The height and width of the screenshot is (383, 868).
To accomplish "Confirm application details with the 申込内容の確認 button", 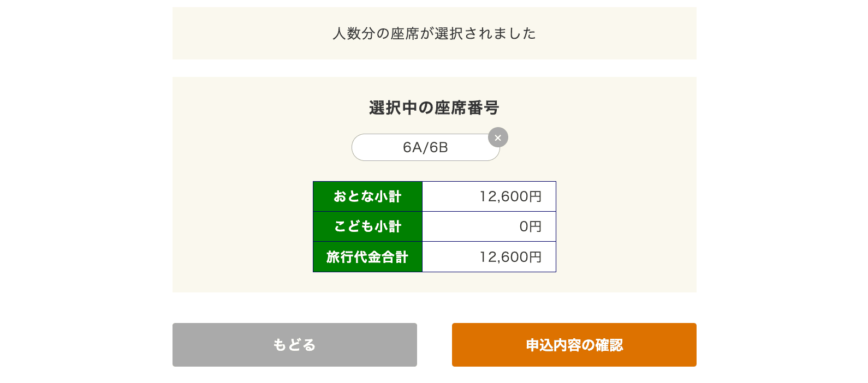I will coord(574,345).
